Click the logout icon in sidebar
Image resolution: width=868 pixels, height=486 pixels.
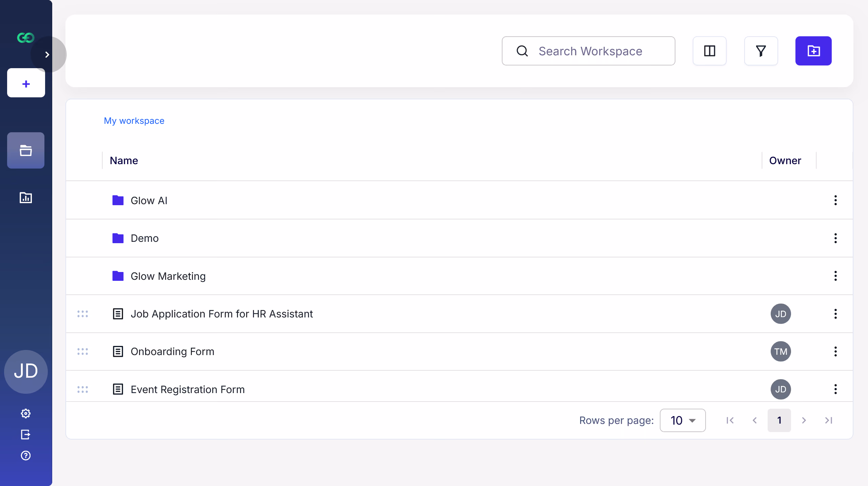[x=26, y=434]
